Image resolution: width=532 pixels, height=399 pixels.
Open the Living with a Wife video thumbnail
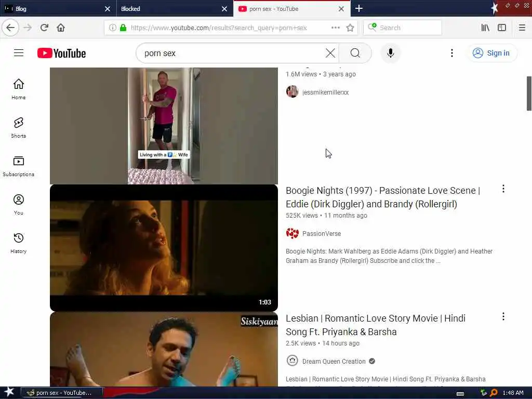(164, 126)
